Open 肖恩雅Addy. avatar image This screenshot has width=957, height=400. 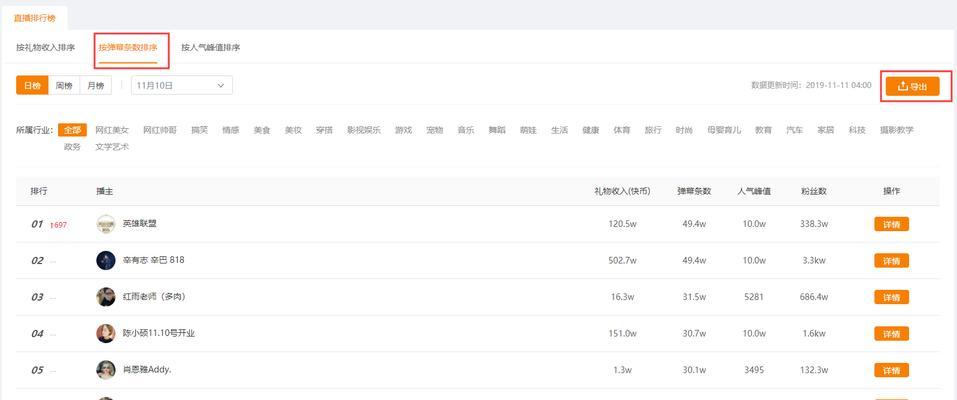(106, 369)
